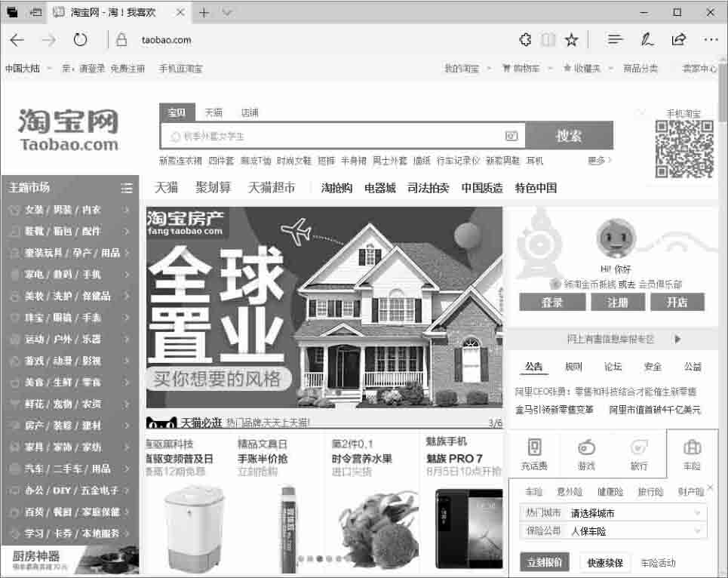Expand 女装 / 男装 / 内衣 category arrow

point(126,210)
